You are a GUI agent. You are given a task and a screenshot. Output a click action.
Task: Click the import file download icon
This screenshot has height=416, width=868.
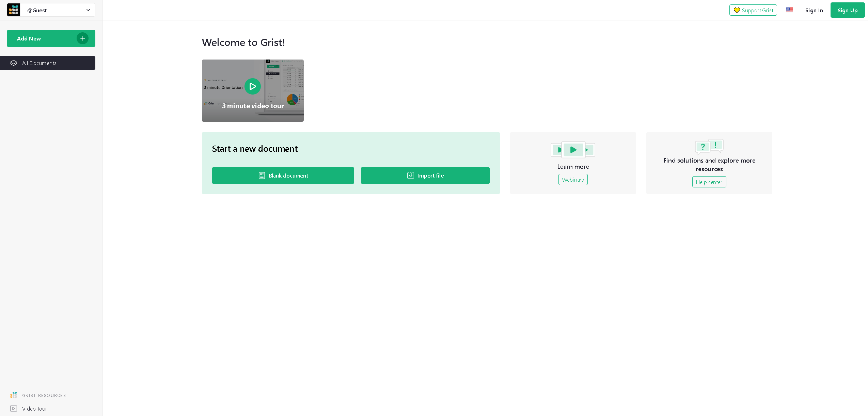coord(411,176)
